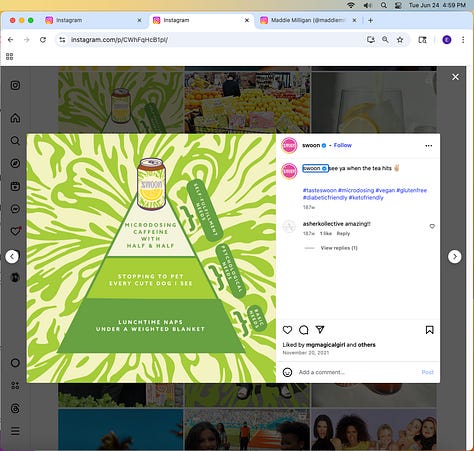
Task: Open the 'others' likes list
Action: [x=367, y=345]
